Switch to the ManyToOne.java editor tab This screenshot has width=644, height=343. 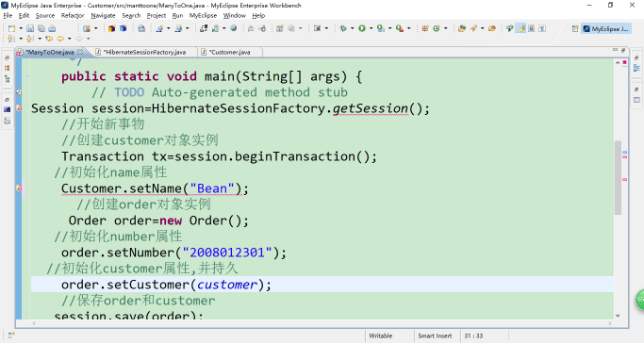(x=50, y=52)
